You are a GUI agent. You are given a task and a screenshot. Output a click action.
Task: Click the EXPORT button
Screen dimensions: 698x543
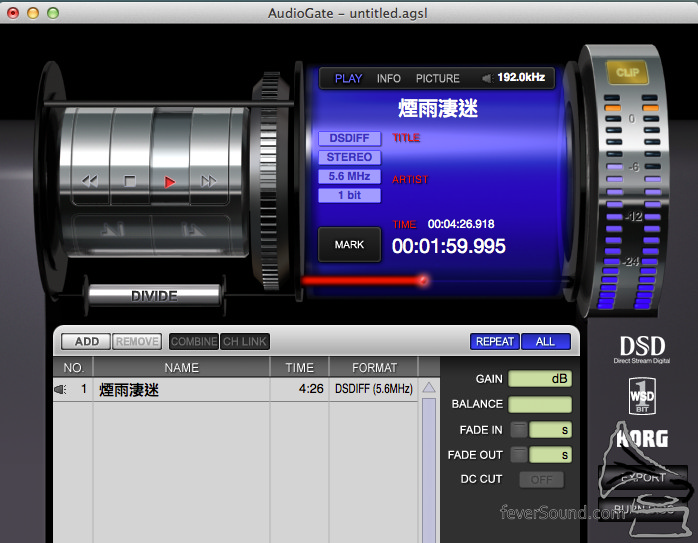(x=643, y=478)
